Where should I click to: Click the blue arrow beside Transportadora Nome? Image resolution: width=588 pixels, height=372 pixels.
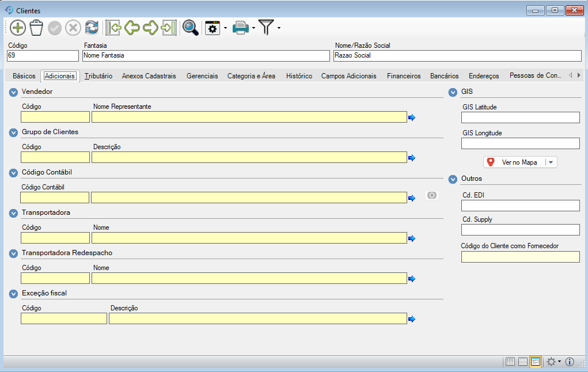(412, 238)
